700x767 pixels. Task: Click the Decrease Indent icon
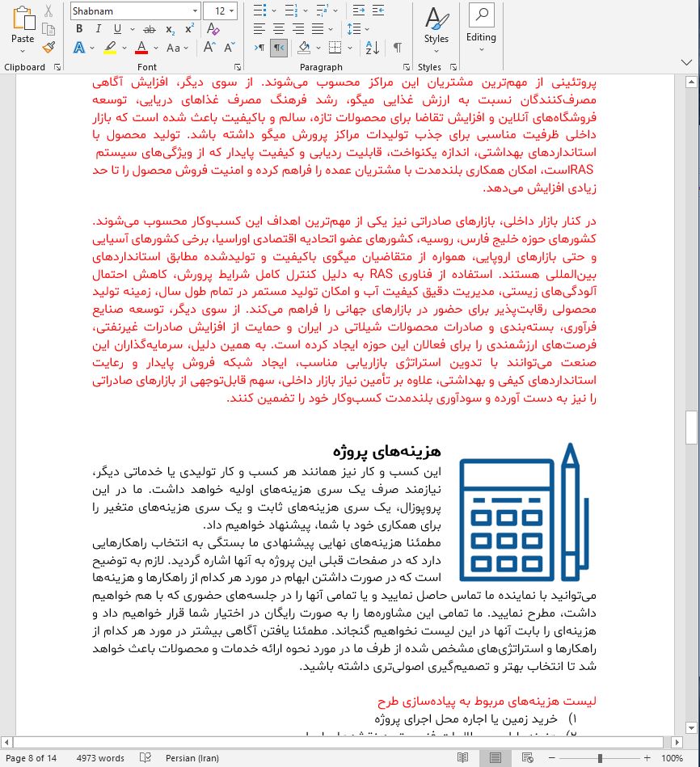[x=359, y=11]
